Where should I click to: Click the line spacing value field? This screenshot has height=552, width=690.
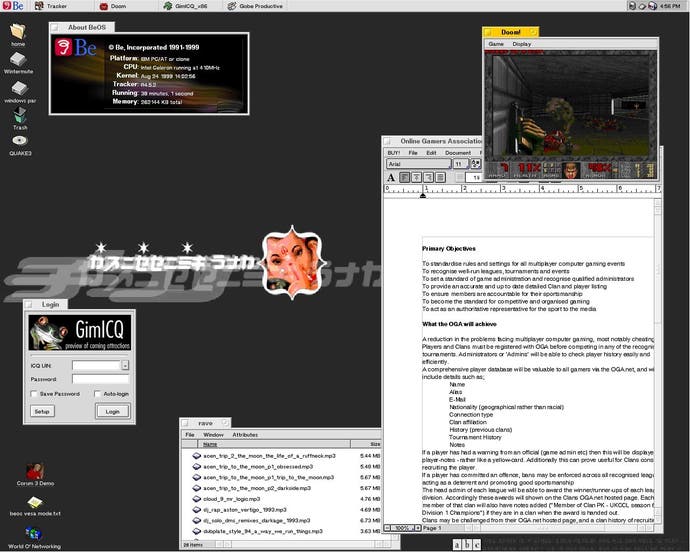(x=475, y=177)
